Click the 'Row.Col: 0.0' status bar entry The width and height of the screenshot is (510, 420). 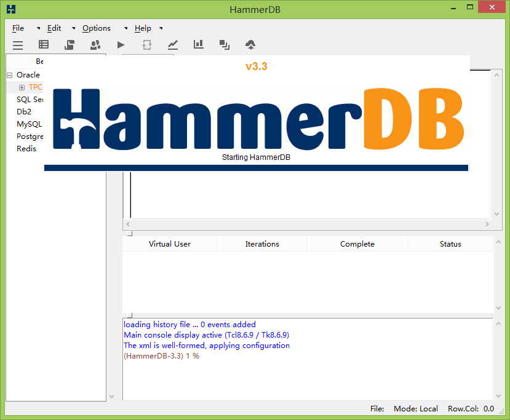pos(471,408)
